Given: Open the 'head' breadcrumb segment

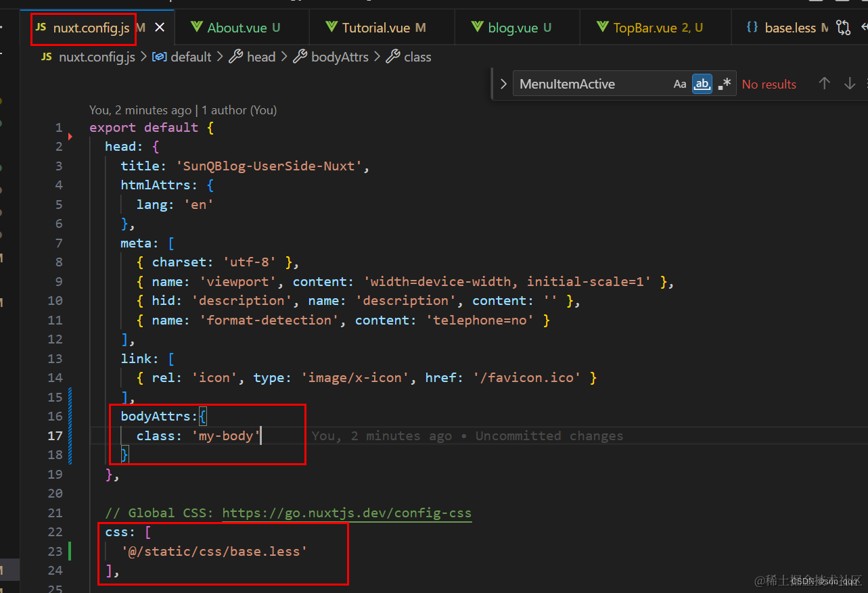Looking at the screenshot, I should [261, 57].
